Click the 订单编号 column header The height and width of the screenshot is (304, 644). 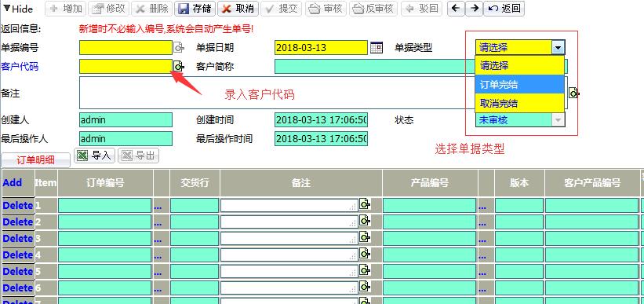tap(105, 183)
